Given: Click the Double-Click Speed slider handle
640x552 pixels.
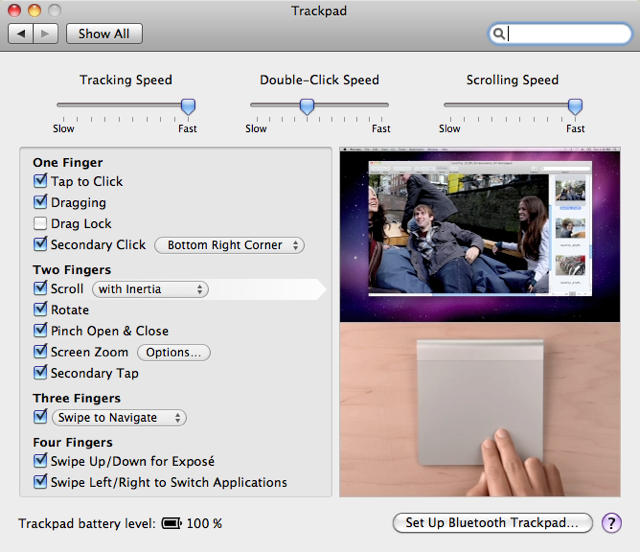Looking at the screenshot, I should click(307, 107).
